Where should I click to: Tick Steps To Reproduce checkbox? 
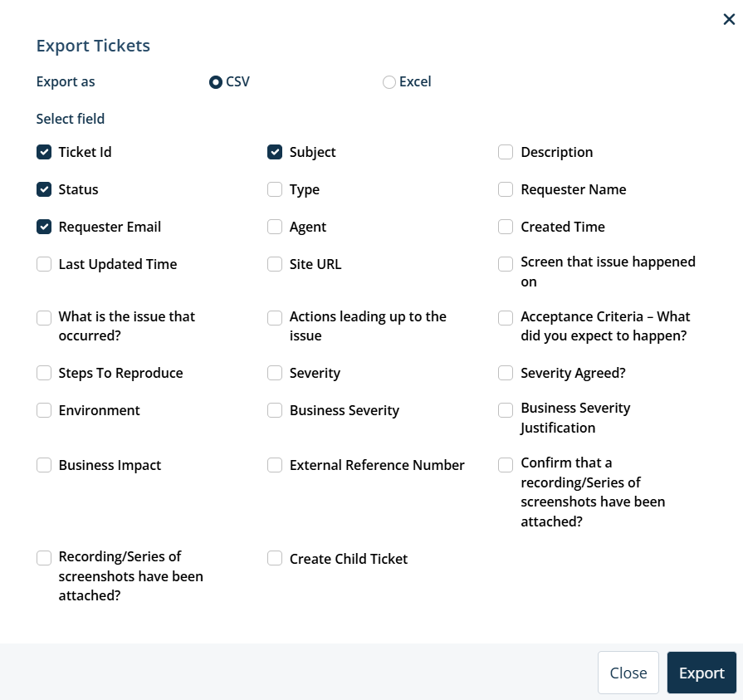point(44,373)
